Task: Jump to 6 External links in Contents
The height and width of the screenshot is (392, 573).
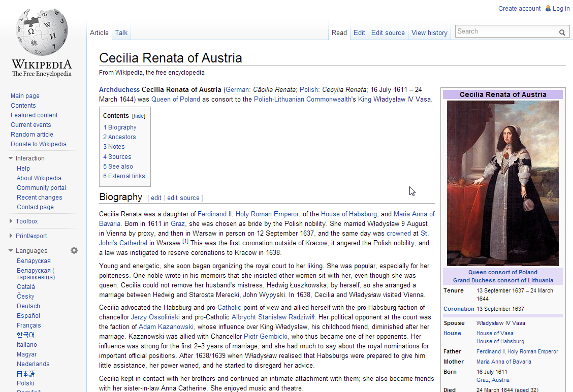Action: tap(124, 176)
